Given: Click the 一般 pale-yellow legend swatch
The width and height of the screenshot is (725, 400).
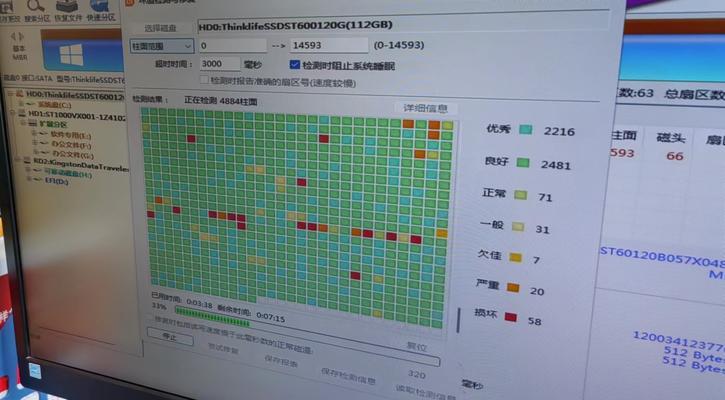Looking at the screenshot, I should pos(518,227).
